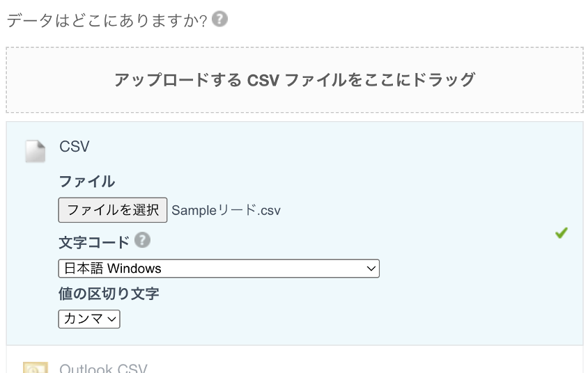Click the chevron on カンマ dropdown
Viewport: 588px width, 373px height.
coord(111,319)
